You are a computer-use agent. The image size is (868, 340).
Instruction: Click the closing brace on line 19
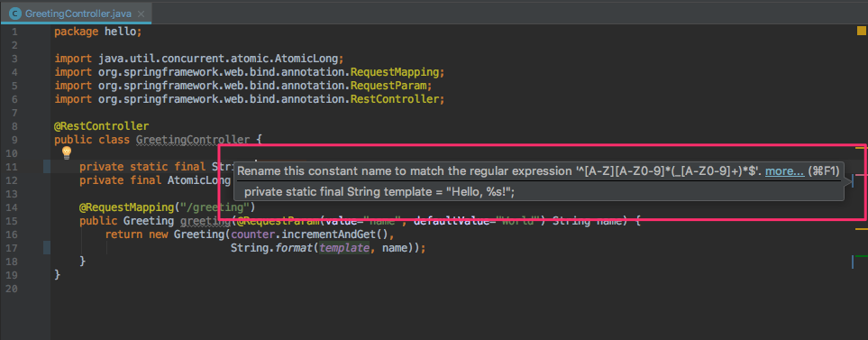(x=58, y=275)
